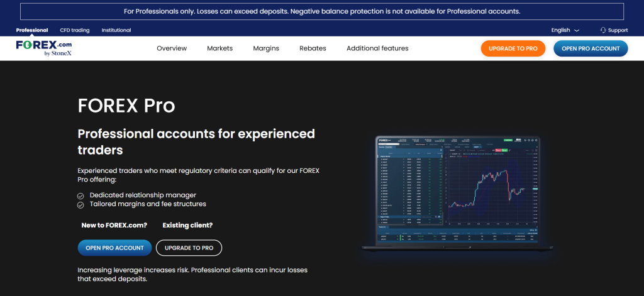Open the Markets menu item
Viewport: 644px width, 296px height.
tap(219, 48)
